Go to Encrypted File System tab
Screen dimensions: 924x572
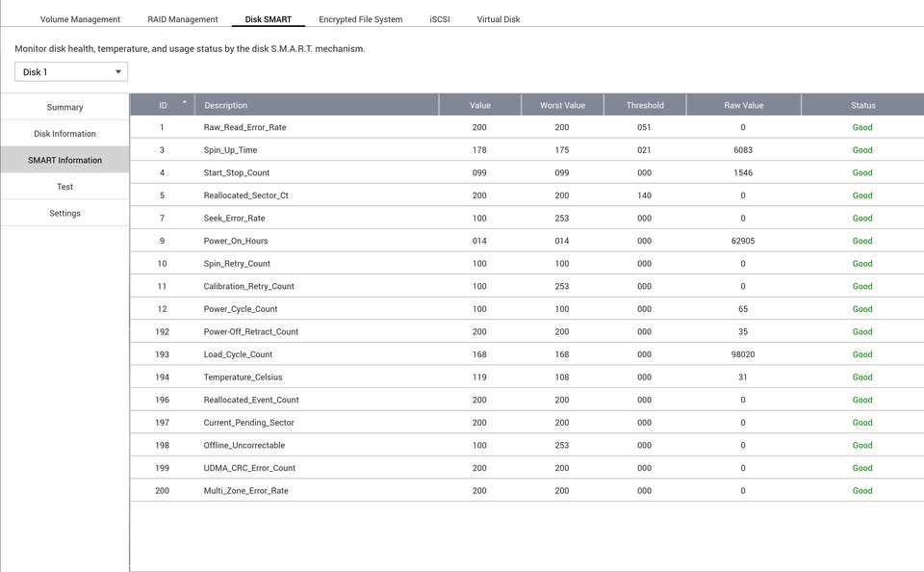361,19
